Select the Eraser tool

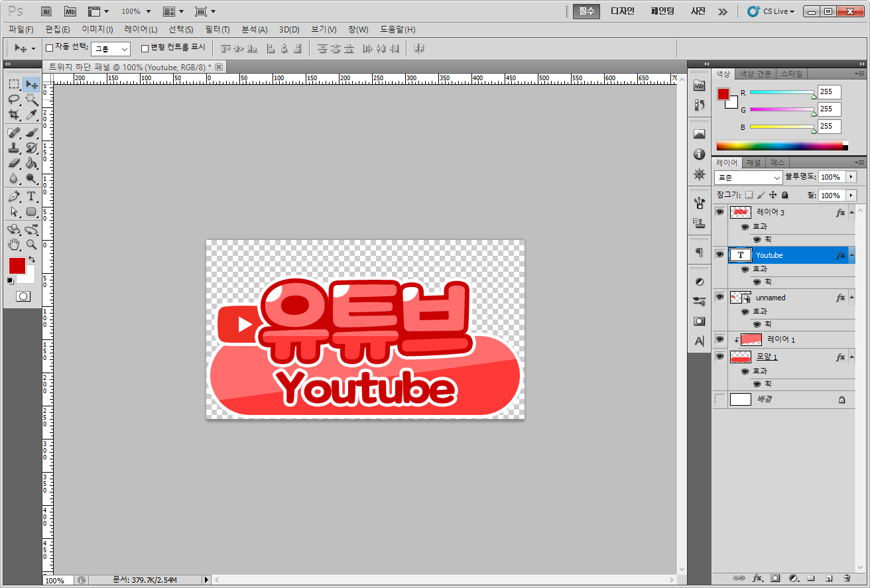[x=14, y=163]
